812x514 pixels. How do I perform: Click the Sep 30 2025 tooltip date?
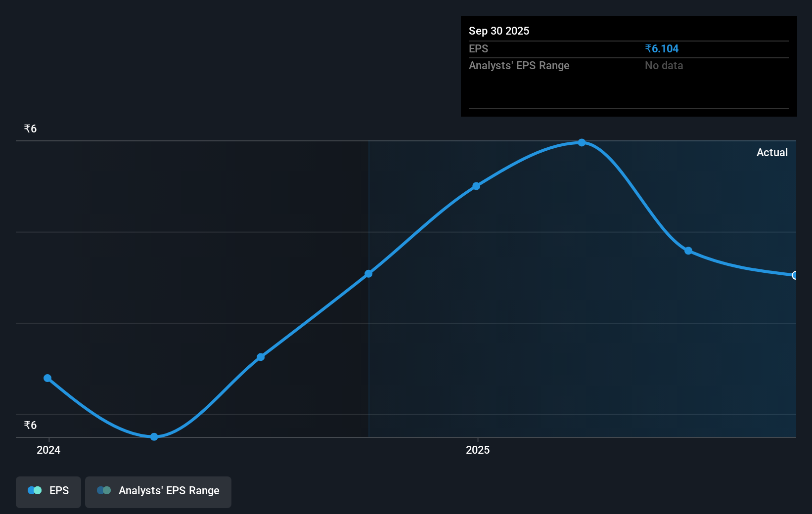point(499,31)
